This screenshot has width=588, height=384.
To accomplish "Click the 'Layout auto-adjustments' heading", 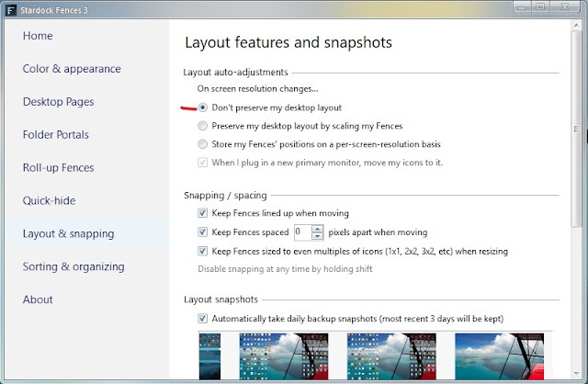I will pos(235,73).
